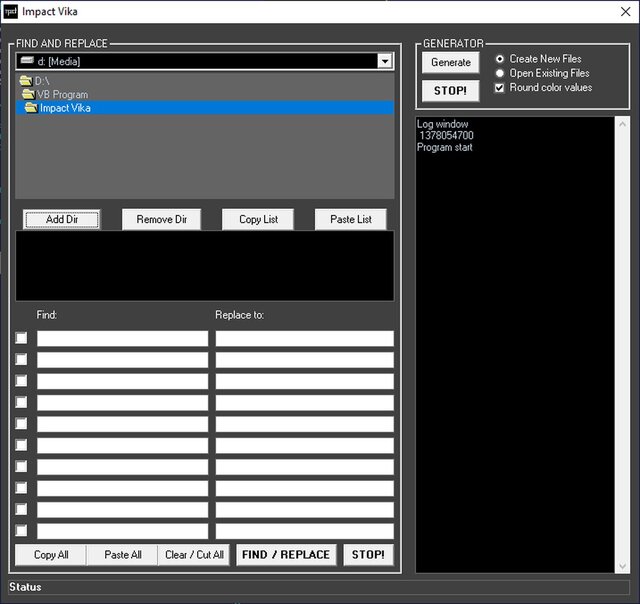Viewport: 640px width, 604px height.
Task: Click the Clear / Cut All button
Action: (x=195, y=555)
